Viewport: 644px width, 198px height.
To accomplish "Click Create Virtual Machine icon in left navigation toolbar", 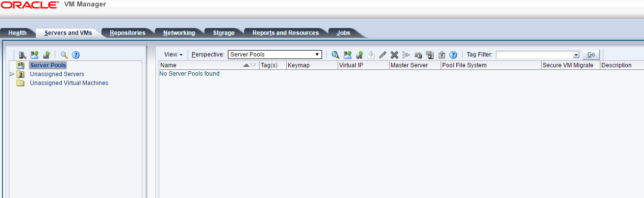I will click(47, 55).
